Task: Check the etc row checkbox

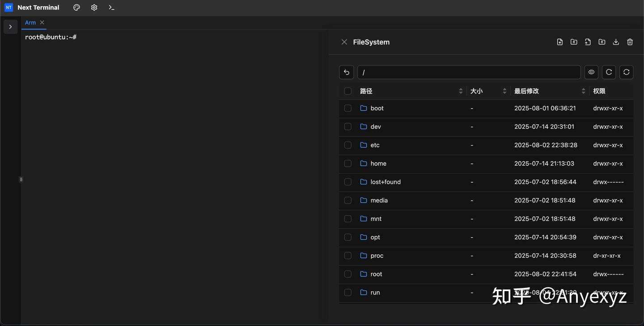Action: 348,145
